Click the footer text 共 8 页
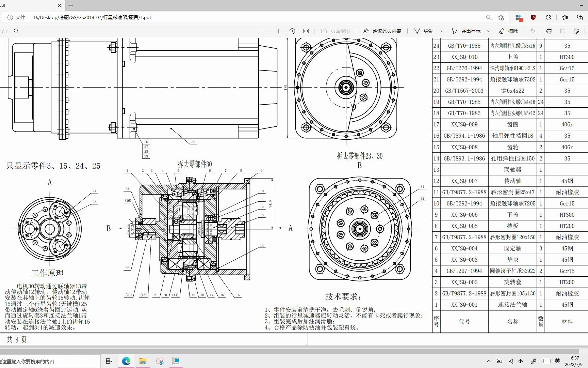This screenshot has height=368, width=588. point(17,339)
